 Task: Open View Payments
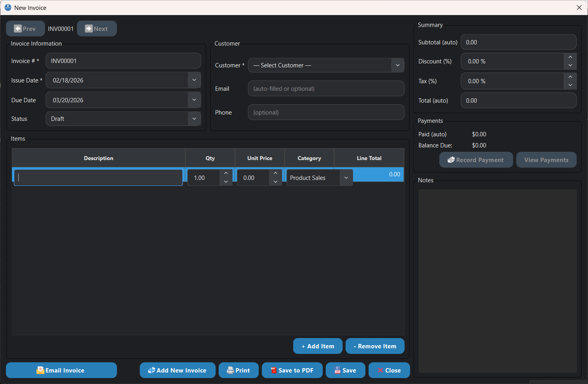(546, 160)
